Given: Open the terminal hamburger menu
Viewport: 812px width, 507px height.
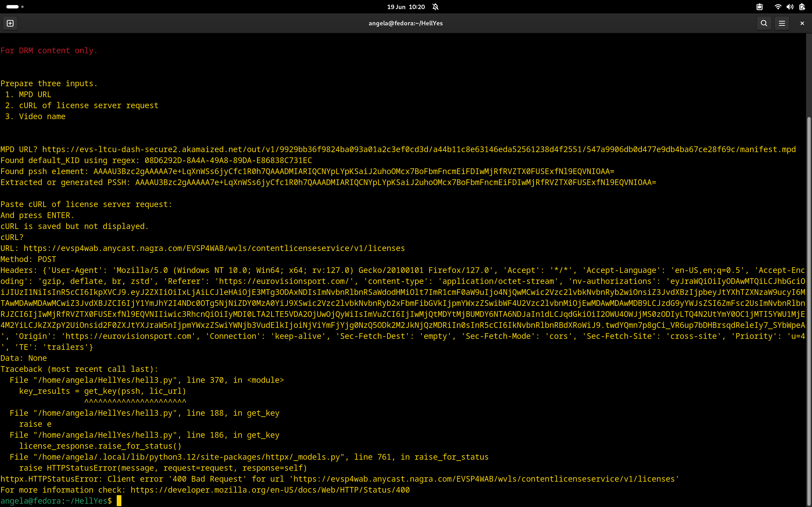Looking at the screenshot, I should point(782,23).
